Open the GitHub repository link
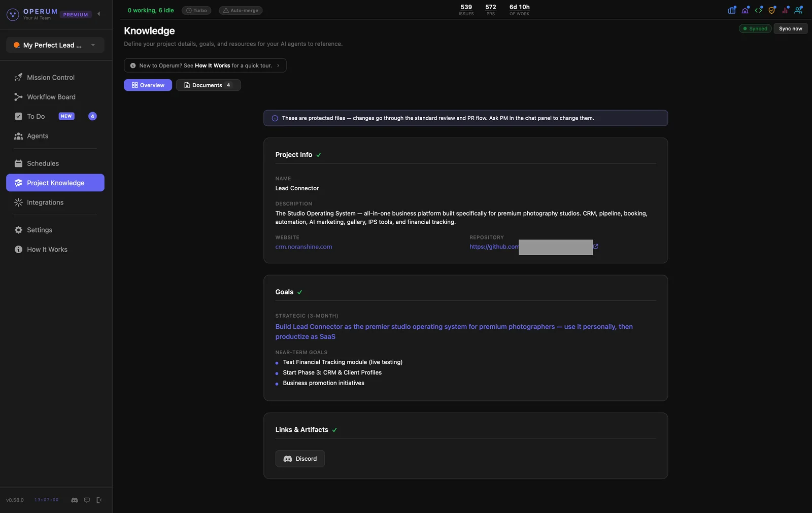The image size is (812, 513). 494,247
